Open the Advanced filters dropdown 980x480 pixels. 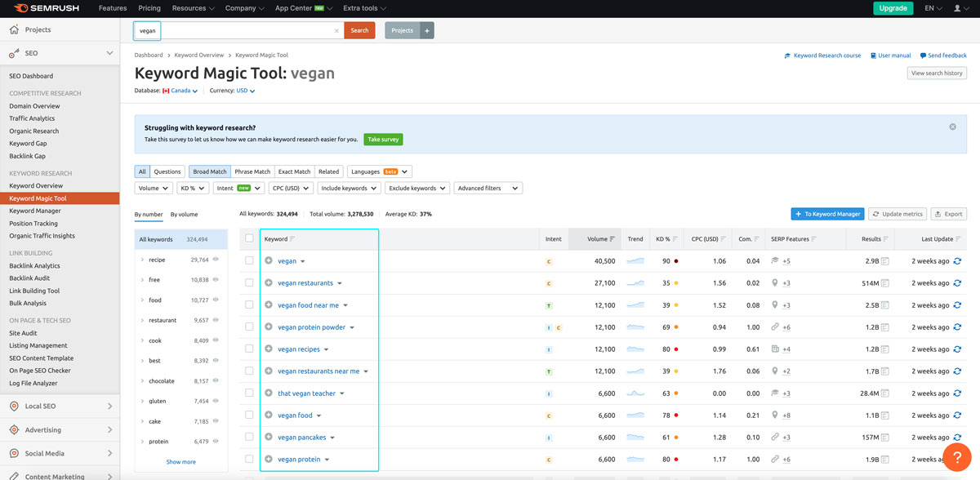488,188
